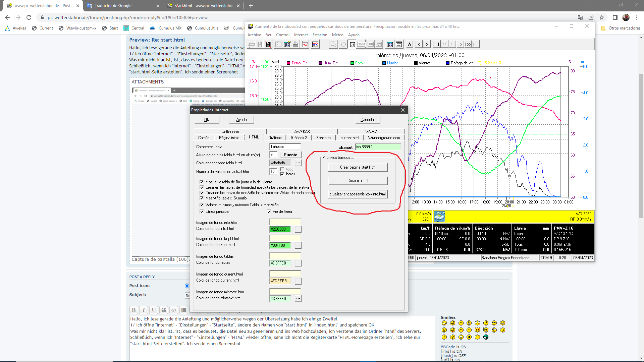Click the charset input field

(x=378, y=147)
